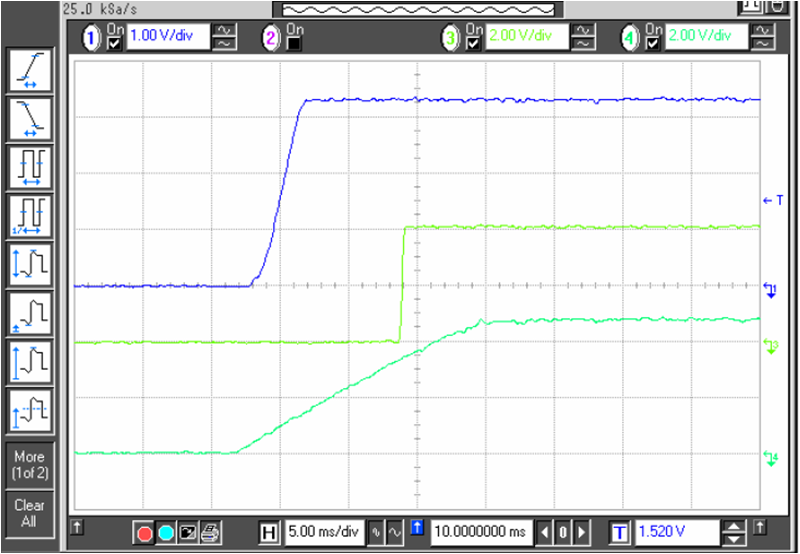Click the 10.0000000 ms delay field

click(482, 533)
